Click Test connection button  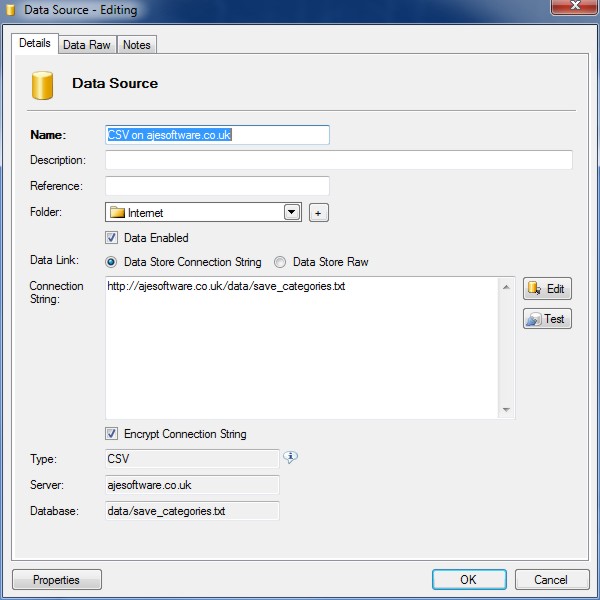[x=547, y=319]
